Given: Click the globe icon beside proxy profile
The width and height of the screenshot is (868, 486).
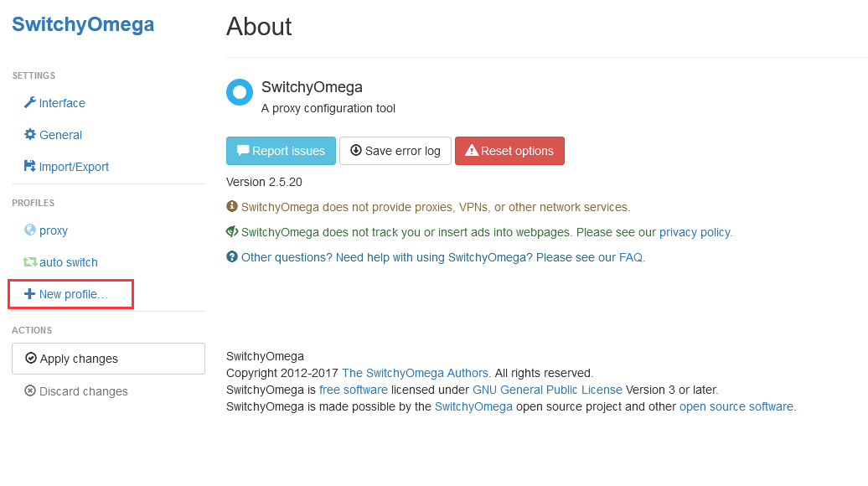Looking at the screenshot, I should point(30,230).
